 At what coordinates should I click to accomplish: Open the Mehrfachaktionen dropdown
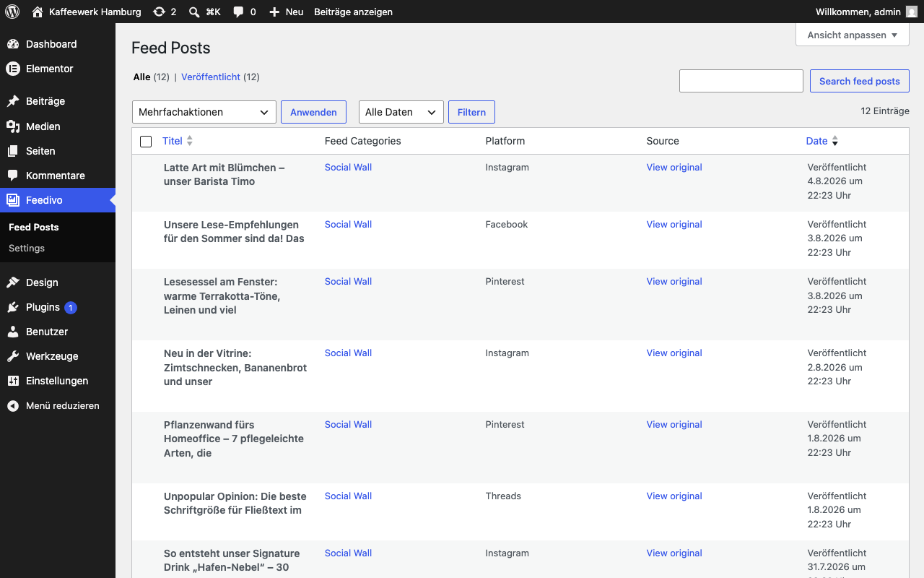click(204, 112)
